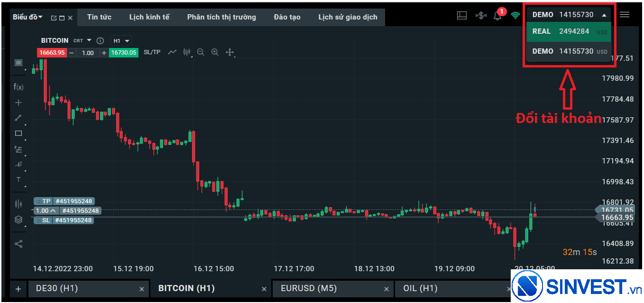Viewport: 644px width, 303px height.
Task: Zoom out of the chart
Action: pyautogui.click(x=201, y=52)
